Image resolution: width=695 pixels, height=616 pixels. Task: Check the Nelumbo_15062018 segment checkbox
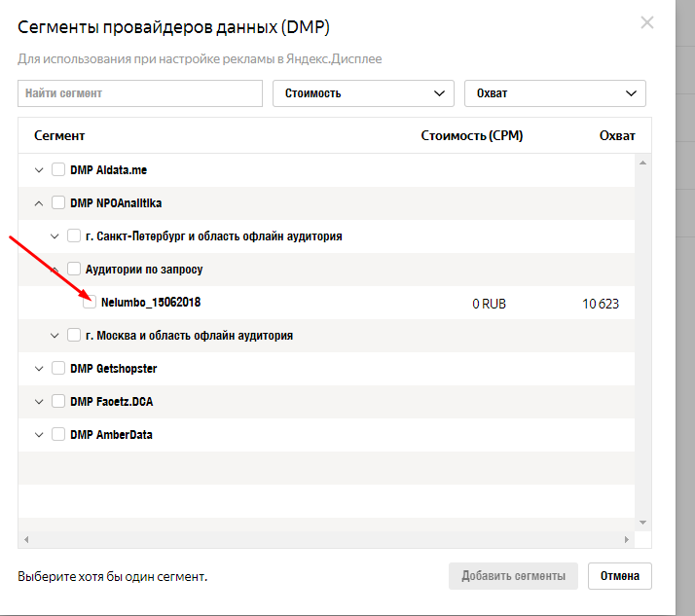click(x=90, y=303)
